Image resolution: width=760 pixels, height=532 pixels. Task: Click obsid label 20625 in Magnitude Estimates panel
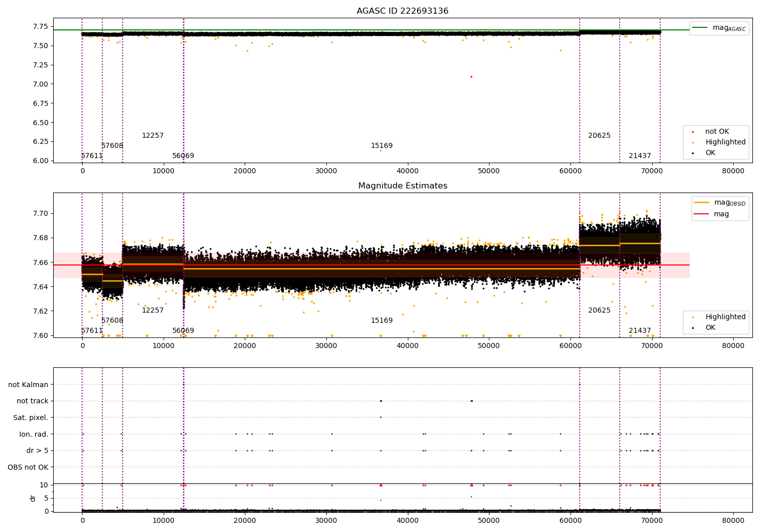(599, 311)
